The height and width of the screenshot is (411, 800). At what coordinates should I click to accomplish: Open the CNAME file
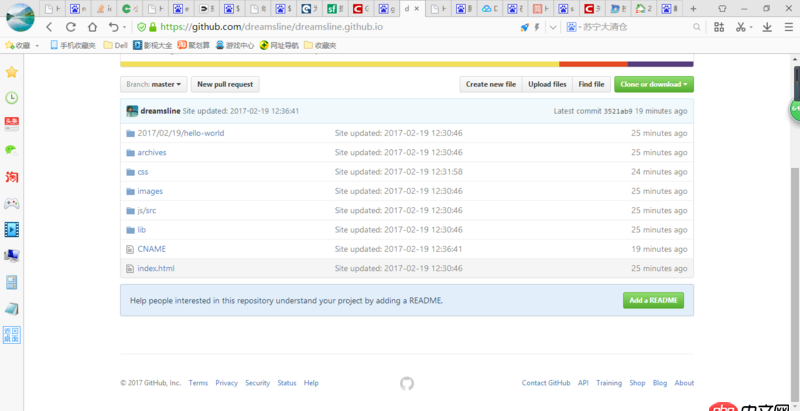(x=152, y=249)
